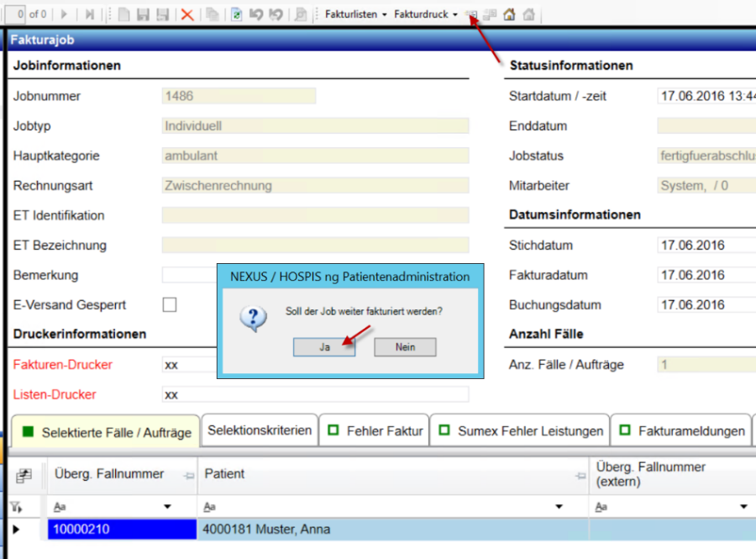The height and width of the screenshot is (559, 756).
Task: Click the Jobstatus field showing fertigfuerabschlu
Action: [706, 156]
